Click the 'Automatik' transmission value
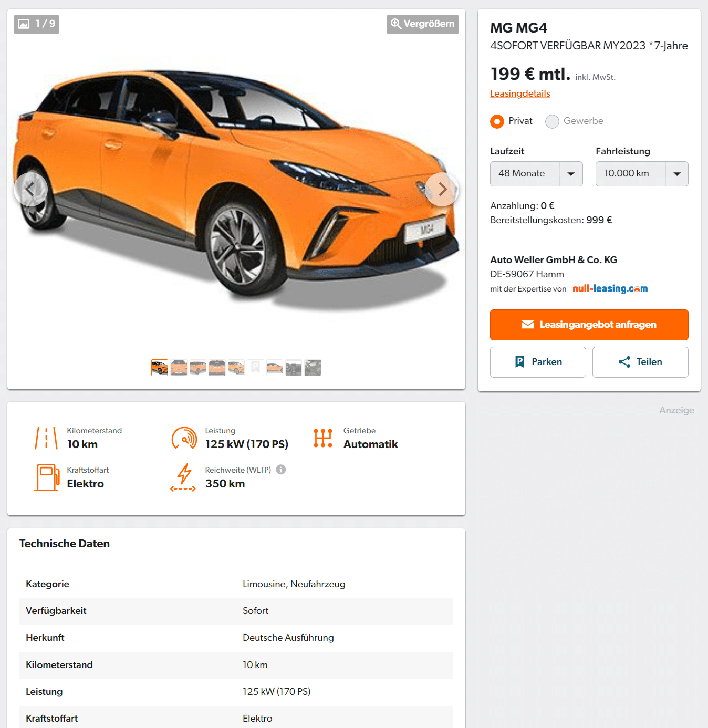708x728 pixels. point(371,444)
